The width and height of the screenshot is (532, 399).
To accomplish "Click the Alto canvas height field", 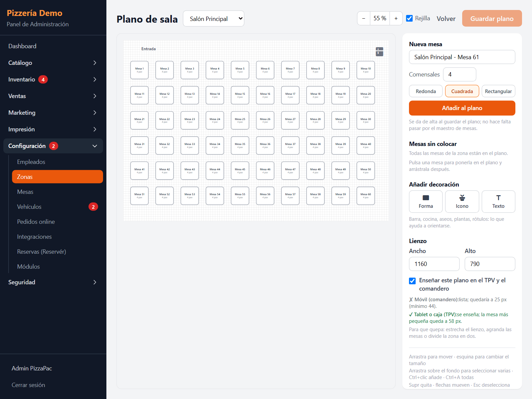I will point(490,264).
